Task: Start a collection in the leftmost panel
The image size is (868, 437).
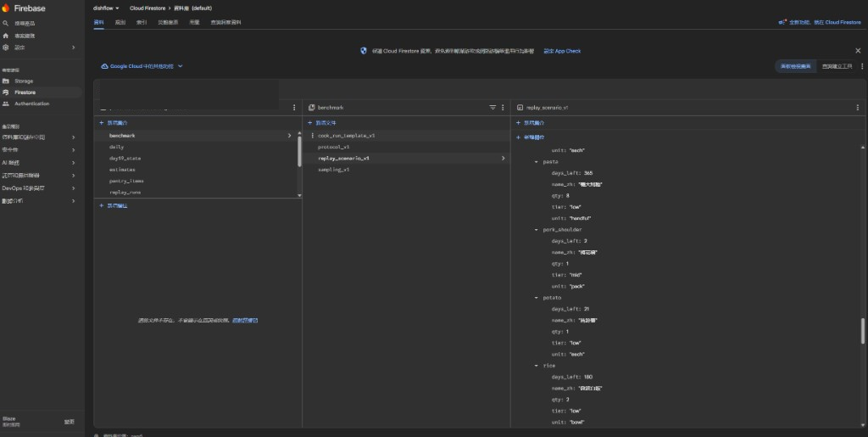Action: (113, 123)
